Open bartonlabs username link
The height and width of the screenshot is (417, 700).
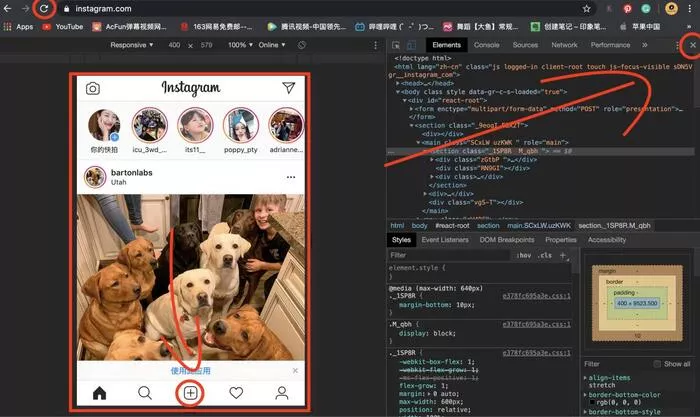point(132,172)
